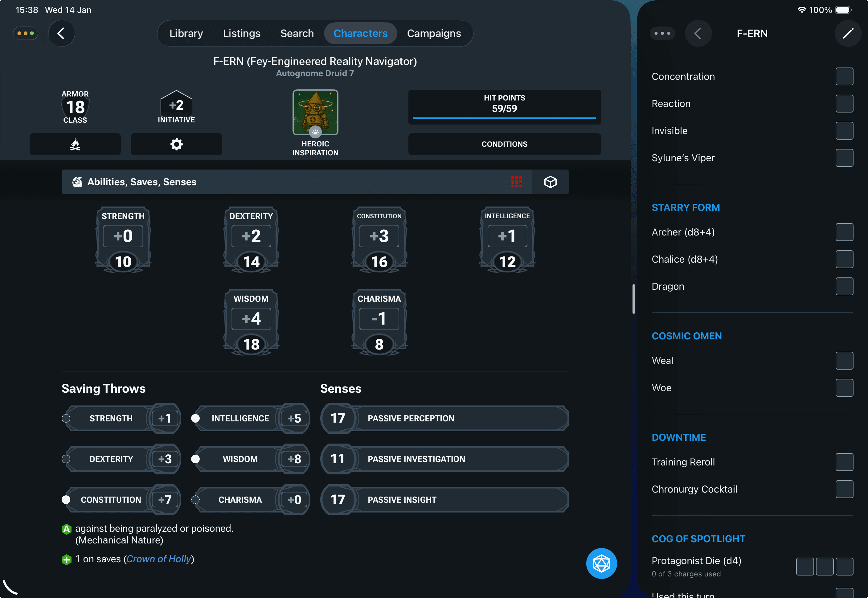Switch to the Campaigns tab

[434, 33]
